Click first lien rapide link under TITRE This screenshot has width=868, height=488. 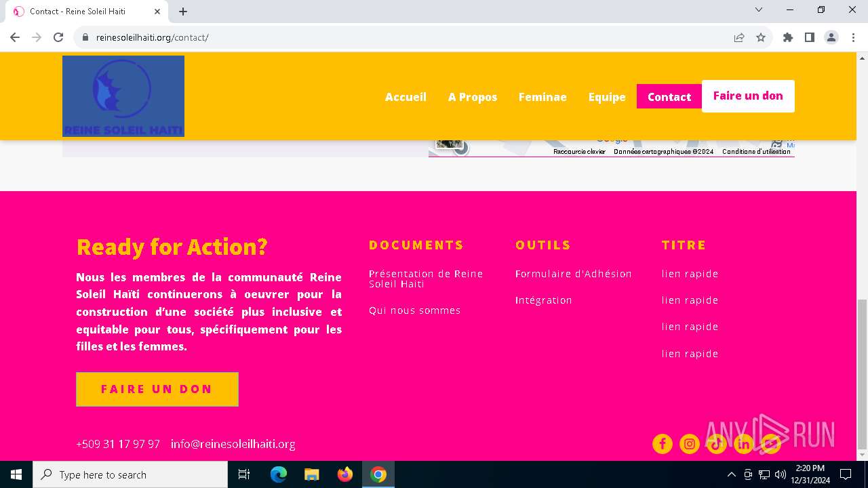(690, 274)
